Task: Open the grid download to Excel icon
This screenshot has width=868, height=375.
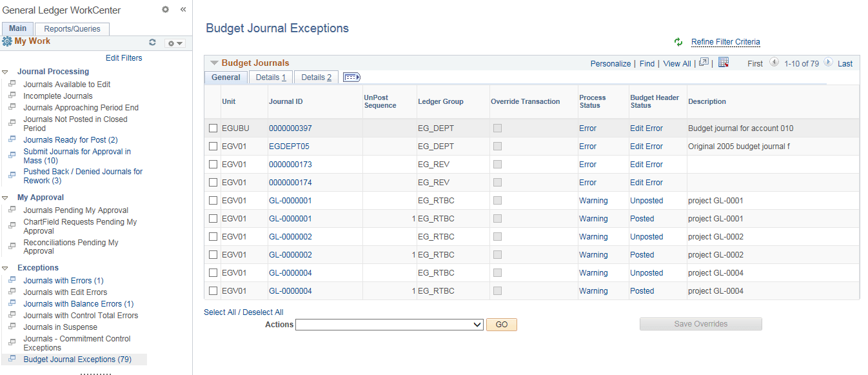Action: click(x=724, y=62)
